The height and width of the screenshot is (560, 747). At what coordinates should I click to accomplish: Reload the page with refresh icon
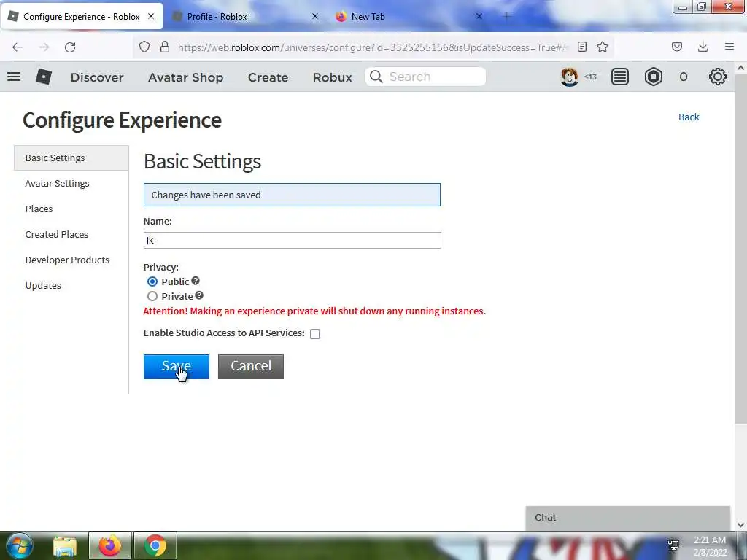[70, 47]
